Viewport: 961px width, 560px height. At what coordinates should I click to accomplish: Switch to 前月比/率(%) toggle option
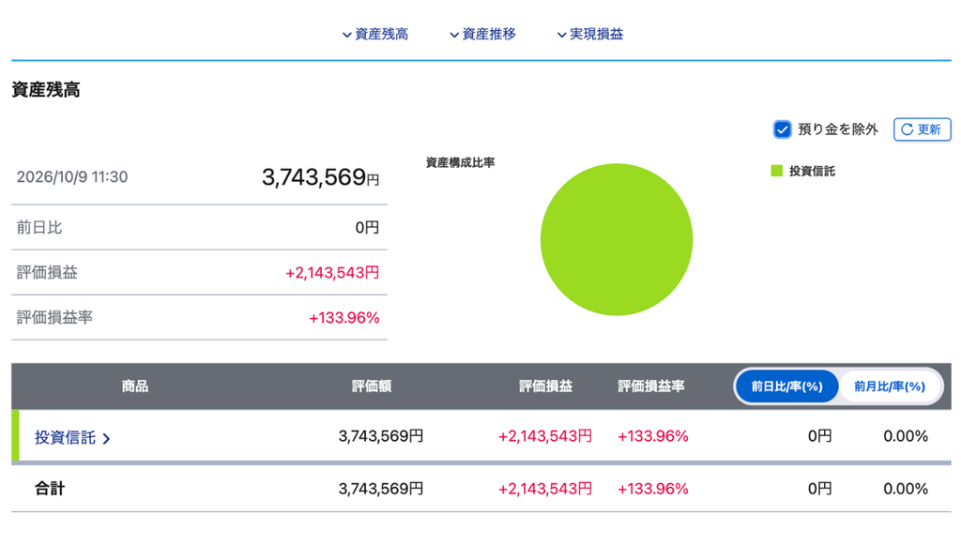890,386
